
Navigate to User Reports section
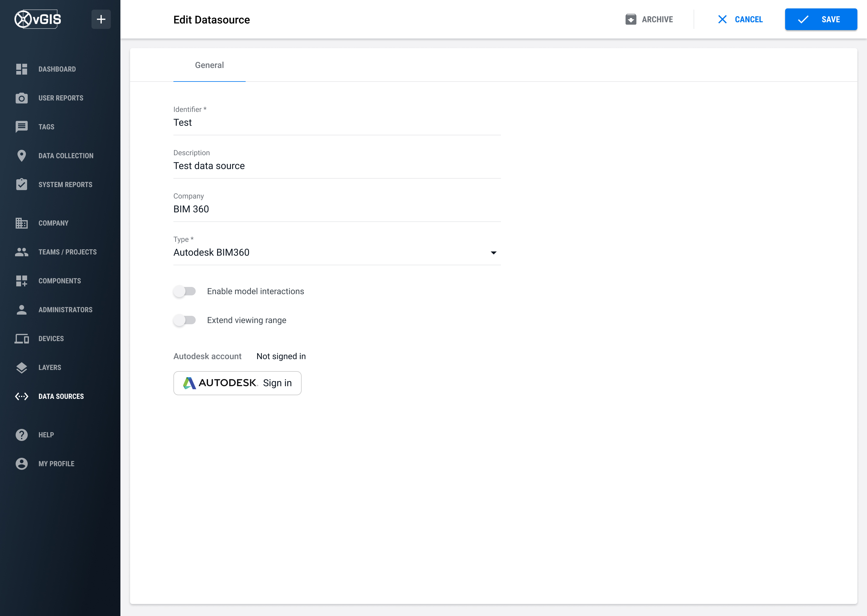click(x=60, y=97)
